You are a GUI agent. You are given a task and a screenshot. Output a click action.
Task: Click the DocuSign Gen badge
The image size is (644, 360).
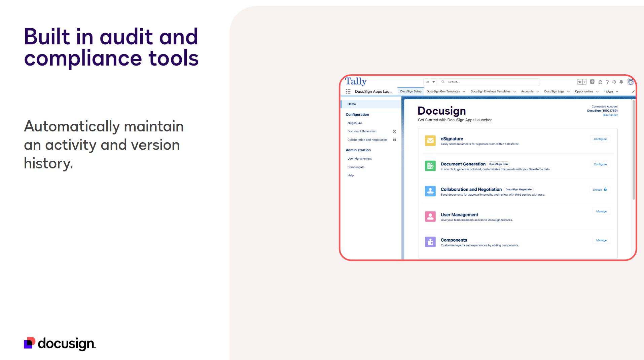coord(499,164)
